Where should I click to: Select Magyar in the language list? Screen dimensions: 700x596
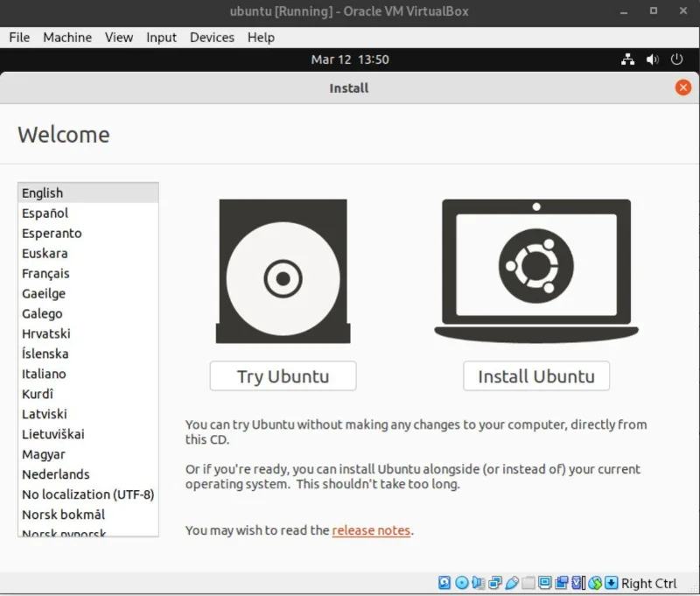[88, 454]
